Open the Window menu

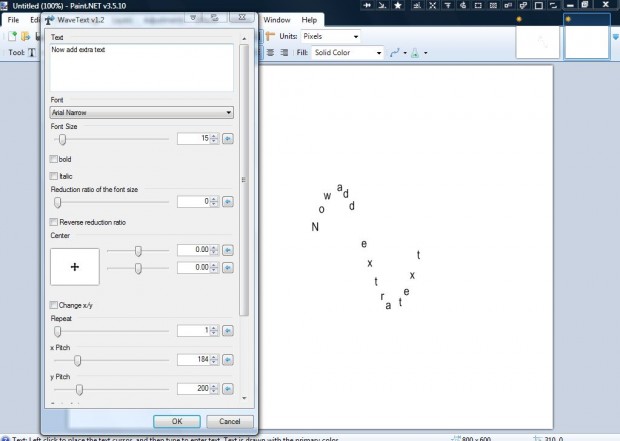(277, 20)
